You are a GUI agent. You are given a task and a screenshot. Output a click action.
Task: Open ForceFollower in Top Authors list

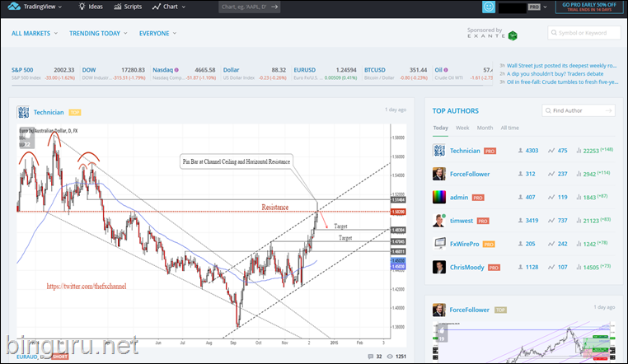(470, 174)
